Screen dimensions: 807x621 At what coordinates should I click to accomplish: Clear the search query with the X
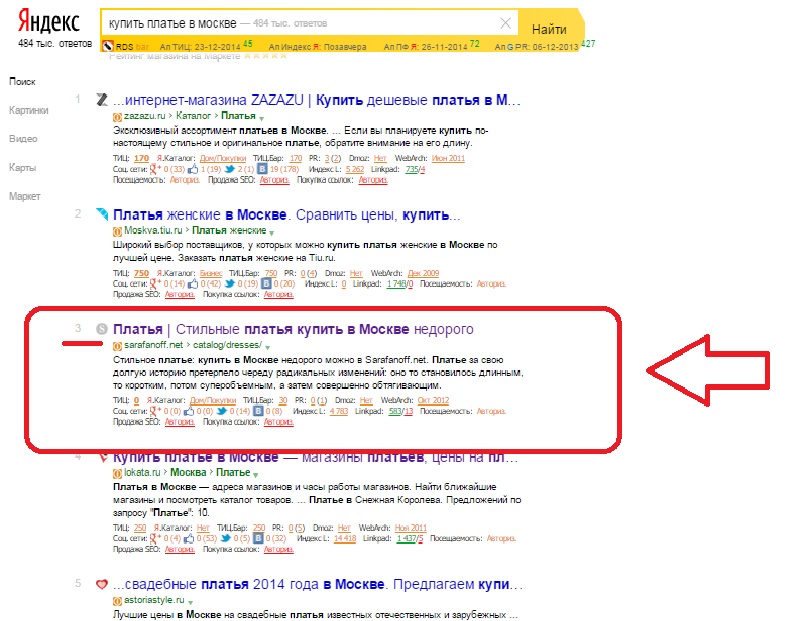[x=505, y=23]
